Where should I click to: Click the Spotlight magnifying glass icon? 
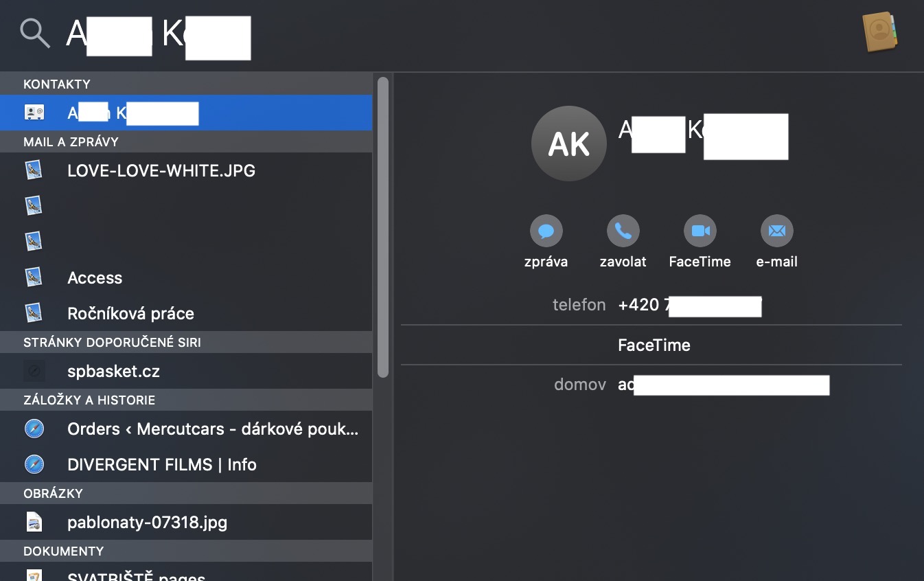34,32
